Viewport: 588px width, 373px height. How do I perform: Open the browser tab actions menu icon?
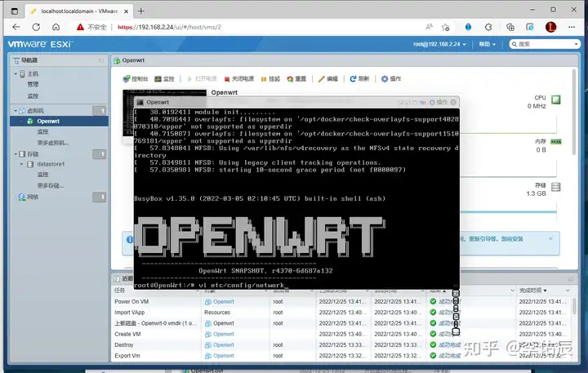(x=14, y=11)
